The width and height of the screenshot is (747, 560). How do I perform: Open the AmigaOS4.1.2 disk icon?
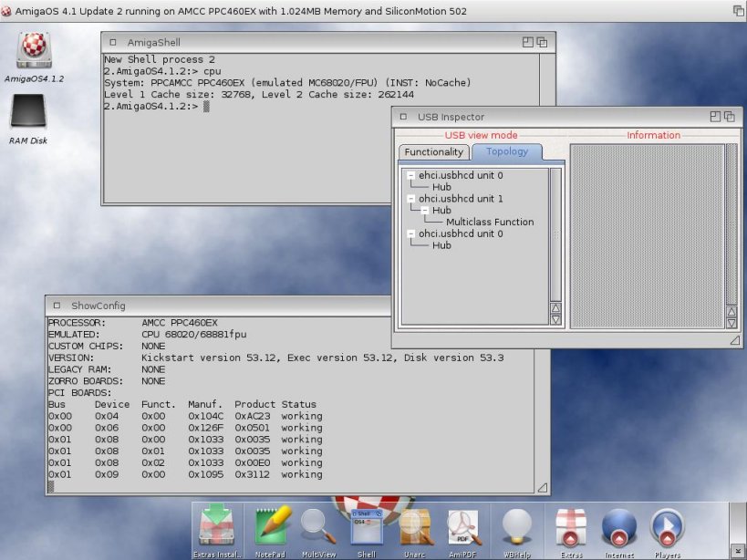pos(34,52)
